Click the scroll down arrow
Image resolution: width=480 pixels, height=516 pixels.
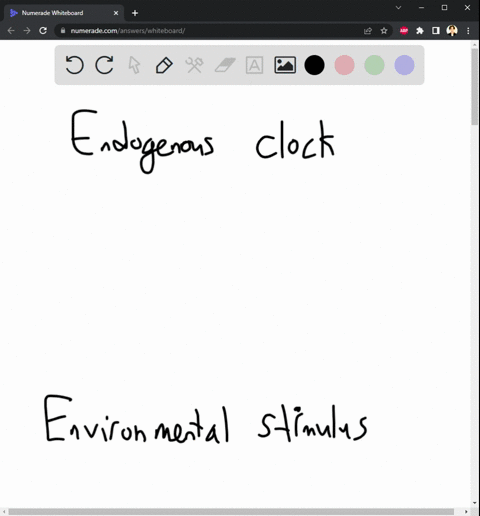click(475, 503)
